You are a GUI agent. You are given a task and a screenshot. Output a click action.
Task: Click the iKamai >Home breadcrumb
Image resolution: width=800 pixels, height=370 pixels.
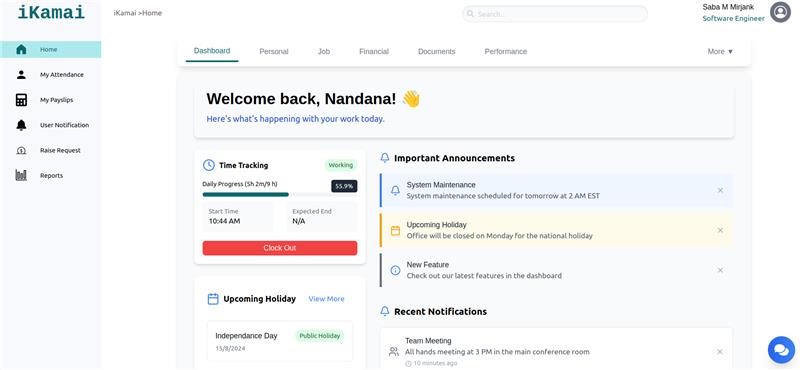137,13
